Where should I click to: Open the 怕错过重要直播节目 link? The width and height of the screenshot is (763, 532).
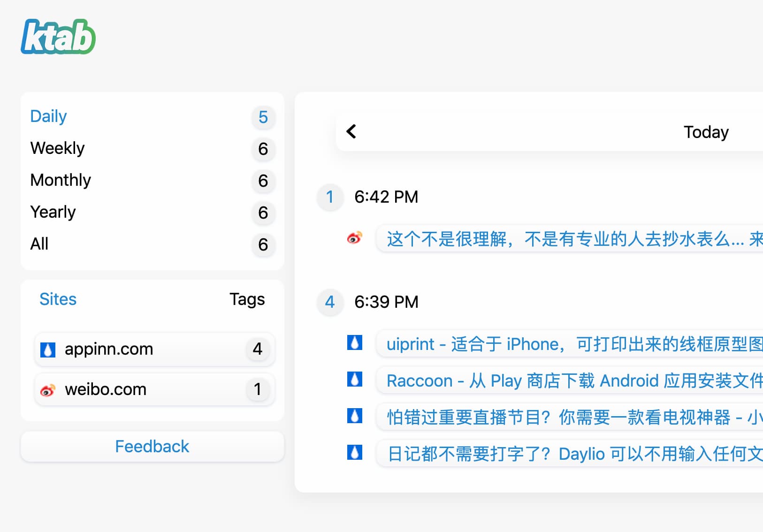[569, 417]
